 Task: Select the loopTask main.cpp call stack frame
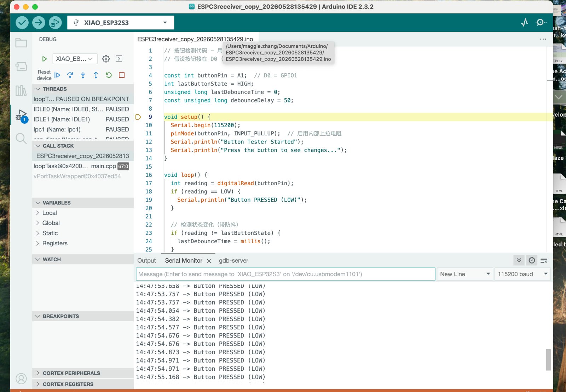(x=83, y=166)
